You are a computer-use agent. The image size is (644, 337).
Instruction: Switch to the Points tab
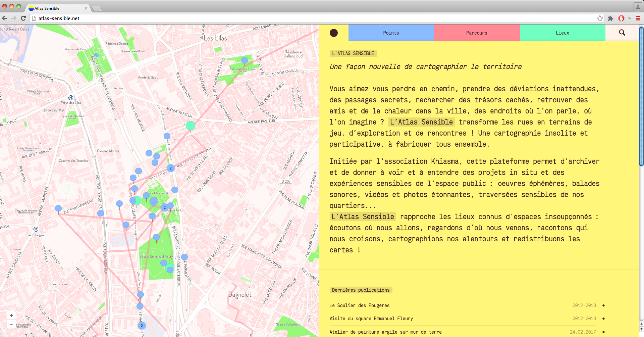pos(391,33)
